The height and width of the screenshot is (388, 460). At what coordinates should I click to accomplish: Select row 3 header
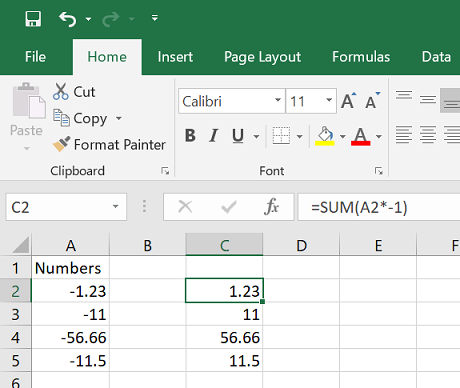pos(15,314)
